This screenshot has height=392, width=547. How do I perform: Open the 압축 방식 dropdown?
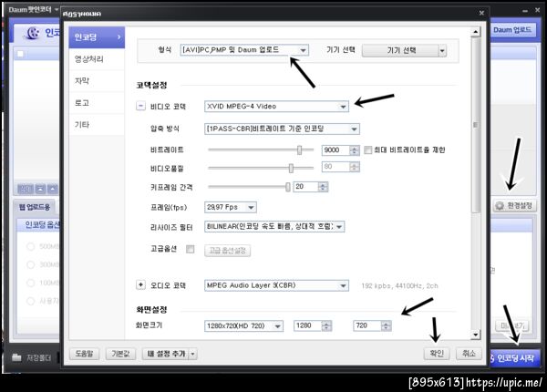click(282, 129)
